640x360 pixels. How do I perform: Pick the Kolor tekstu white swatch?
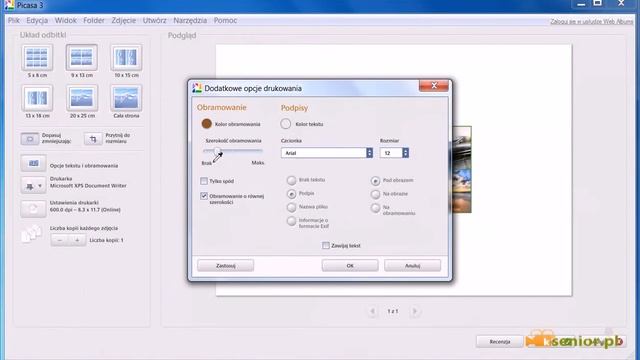286,124
